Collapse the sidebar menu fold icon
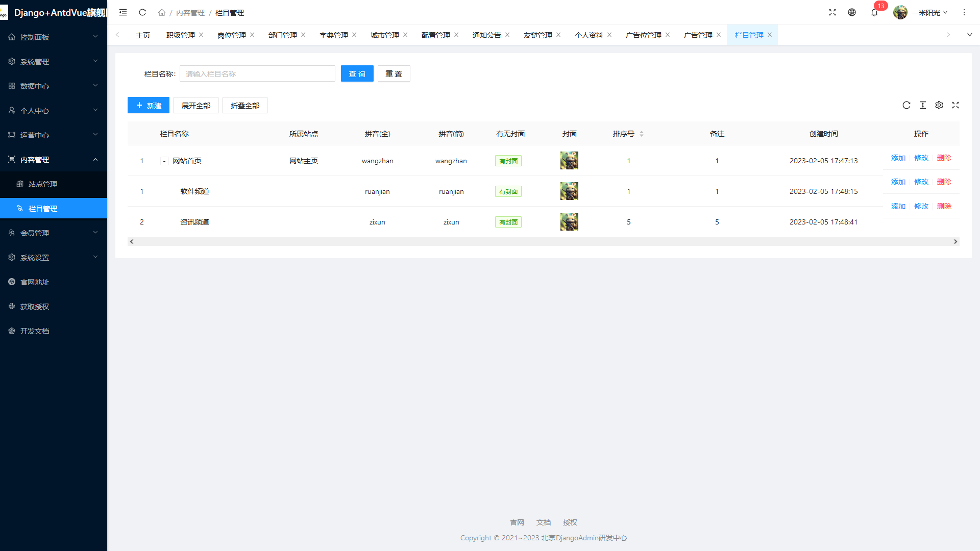Viewport: 980px width, 551px height. [x=123, y=13]
